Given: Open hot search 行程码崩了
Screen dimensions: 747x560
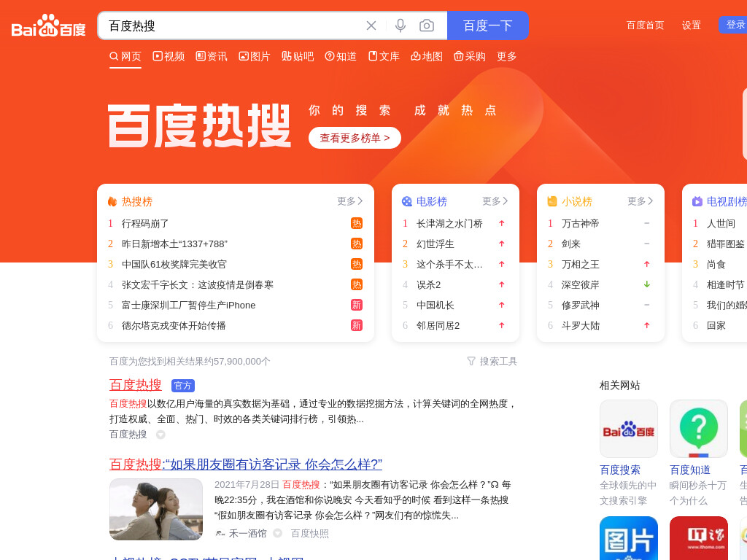Looking at the screenshot, I should [145, 223].
